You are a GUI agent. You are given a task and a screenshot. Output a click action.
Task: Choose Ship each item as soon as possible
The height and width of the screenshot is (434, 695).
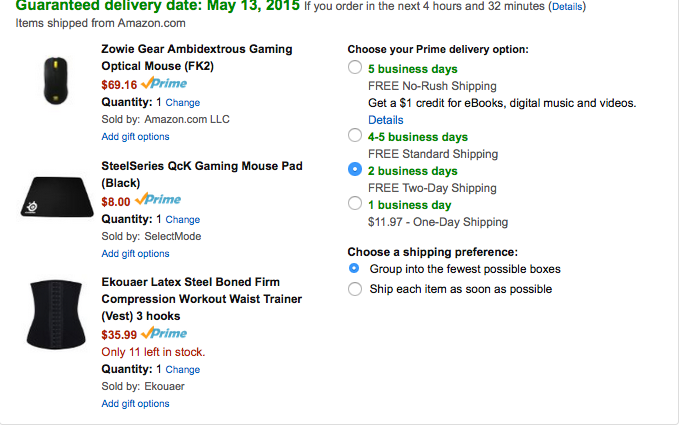(355, 289)
